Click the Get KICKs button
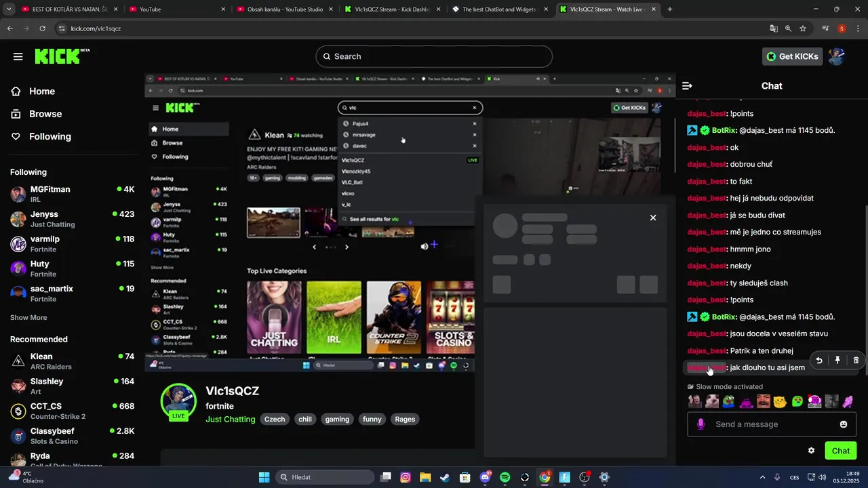868x488 pixels. 792,56
